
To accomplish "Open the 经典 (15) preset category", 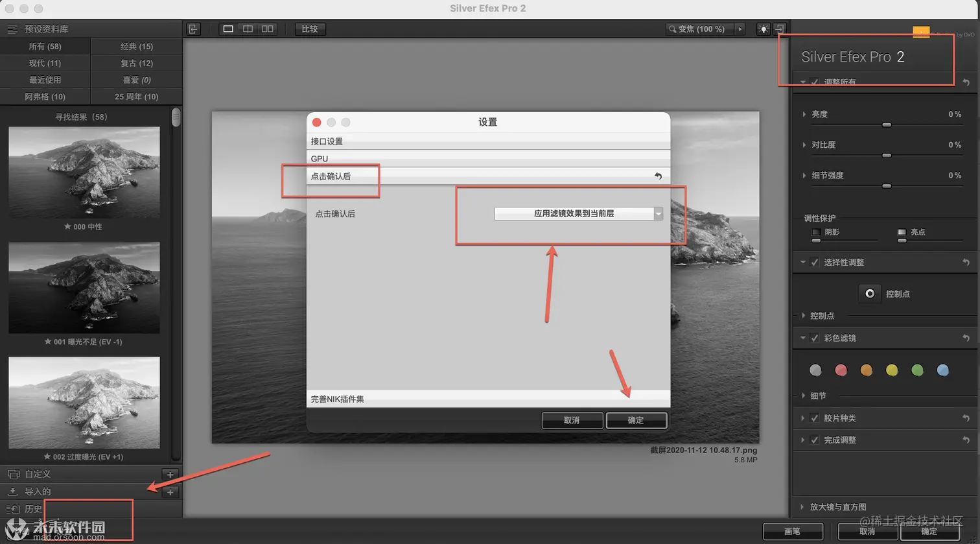I will point(137,46).
